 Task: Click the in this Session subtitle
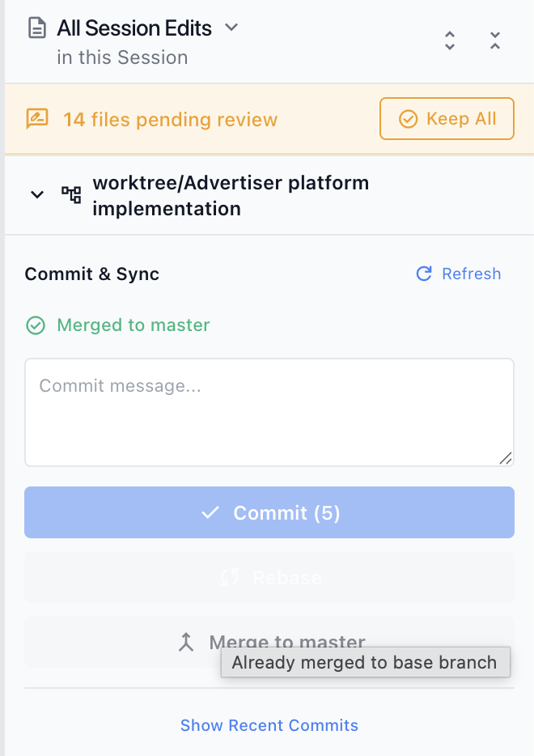point(122,57)
